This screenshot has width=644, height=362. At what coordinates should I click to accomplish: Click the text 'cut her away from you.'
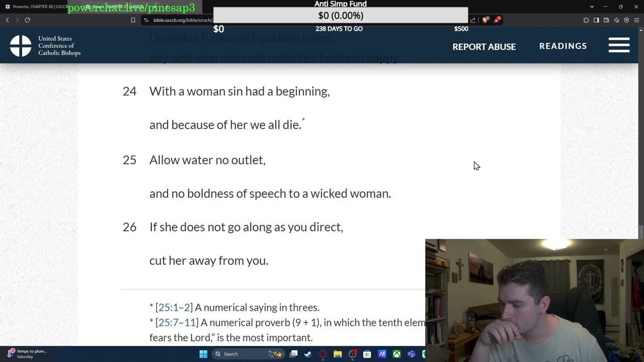[209, 260]
